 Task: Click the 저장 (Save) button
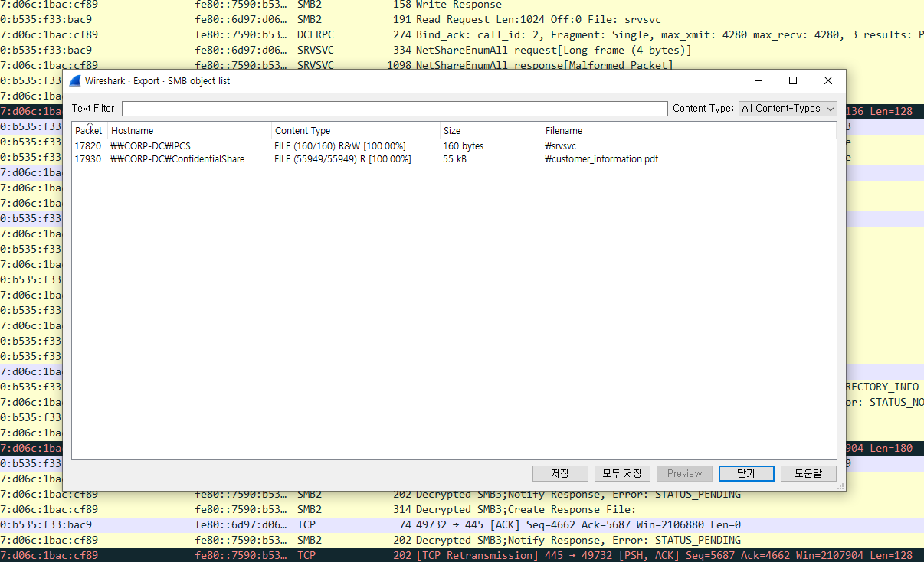[x=561, y=473]
